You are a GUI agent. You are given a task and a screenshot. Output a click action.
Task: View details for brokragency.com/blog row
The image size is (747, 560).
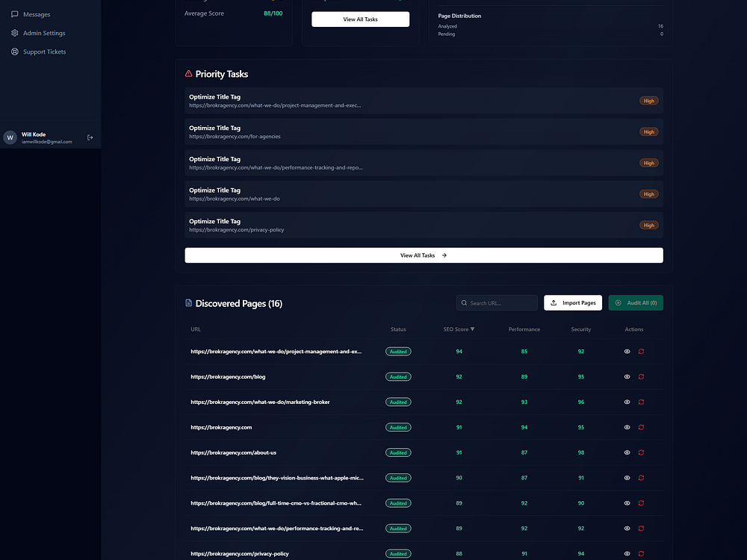tap(627, 376)
